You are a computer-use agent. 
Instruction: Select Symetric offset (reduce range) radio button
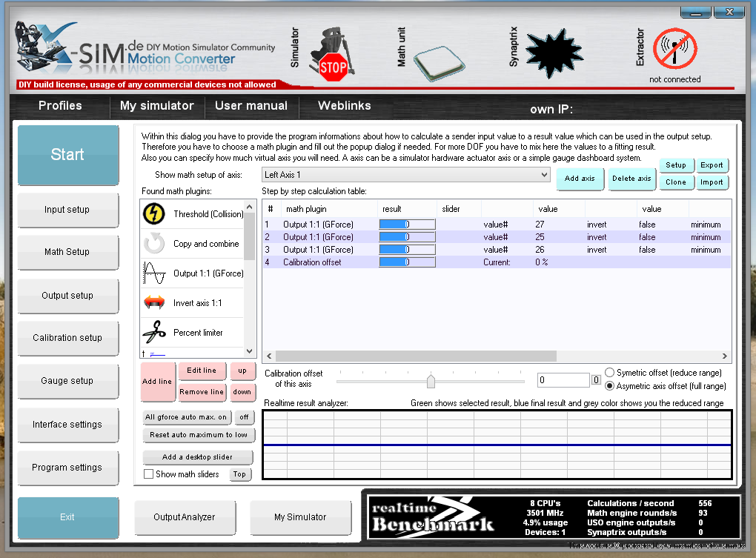point(609,373)
